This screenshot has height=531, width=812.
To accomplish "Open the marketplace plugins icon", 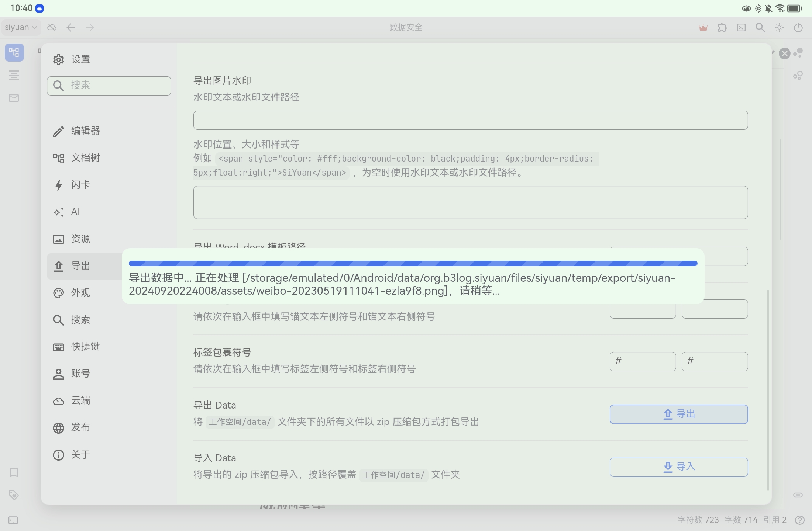I will (x=722, y=27).
